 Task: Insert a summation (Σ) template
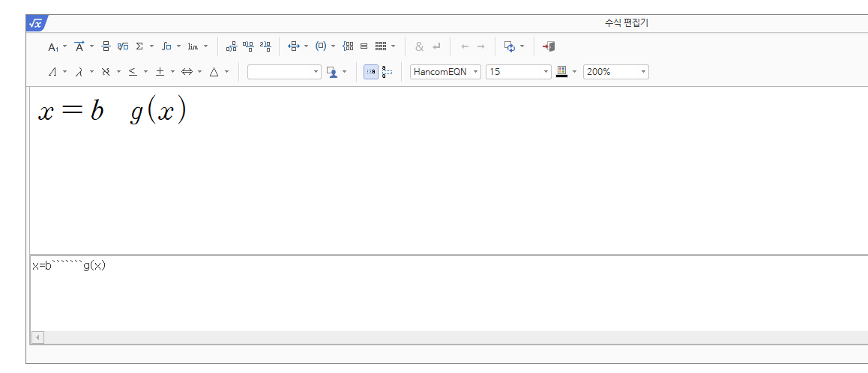139,46
